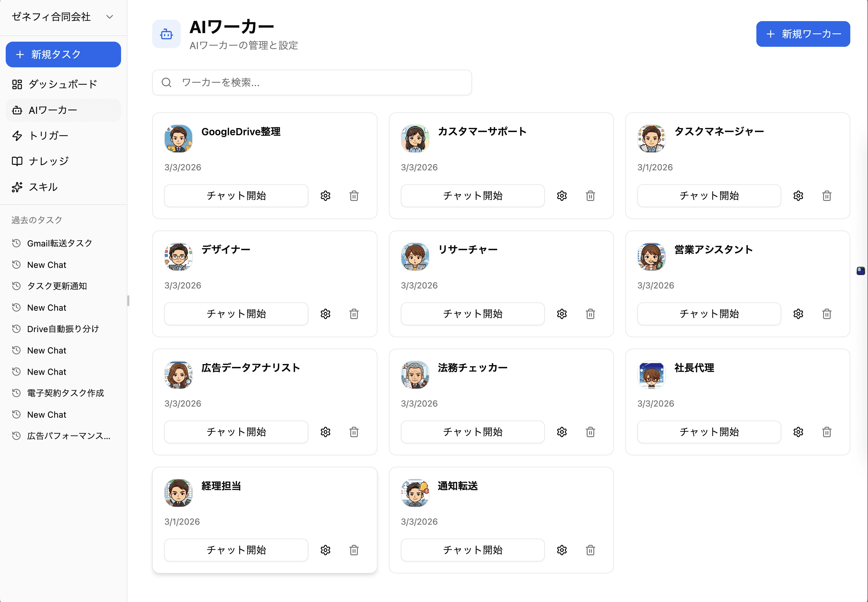Click the ワーカーを検索 search field
This screenshot has height=602, width=868.
pyautogui.click(x=311, y=82)
